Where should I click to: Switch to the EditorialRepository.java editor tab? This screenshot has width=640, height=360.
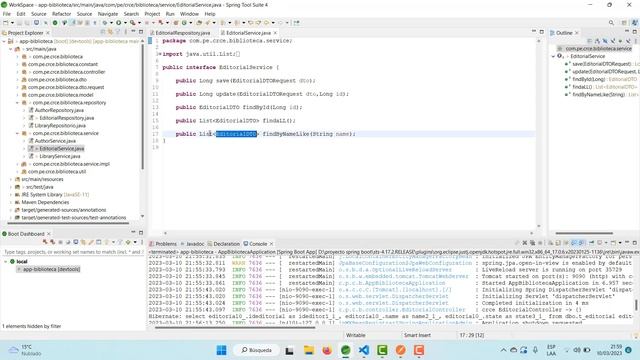click(x=182, y=33)
